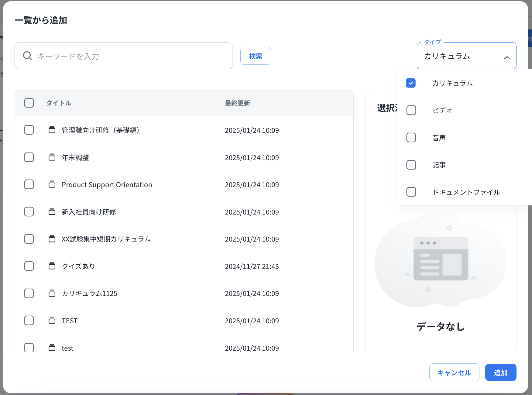
Task: Toggle the select-all checkbox in table header
Action: pos(29,103)
